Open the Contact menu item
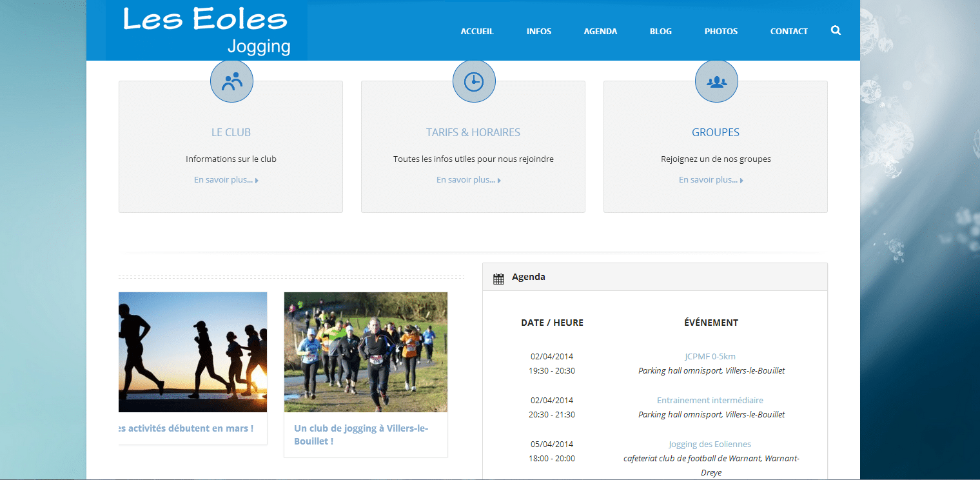Screen dimensions: 980x480 (x=789, y=31)
